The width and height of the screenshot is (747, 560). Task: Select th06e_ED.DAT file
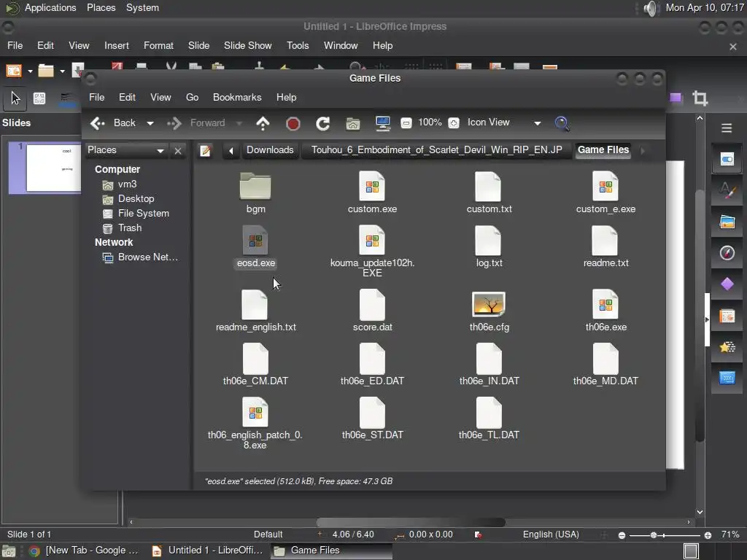click(372, 365)
